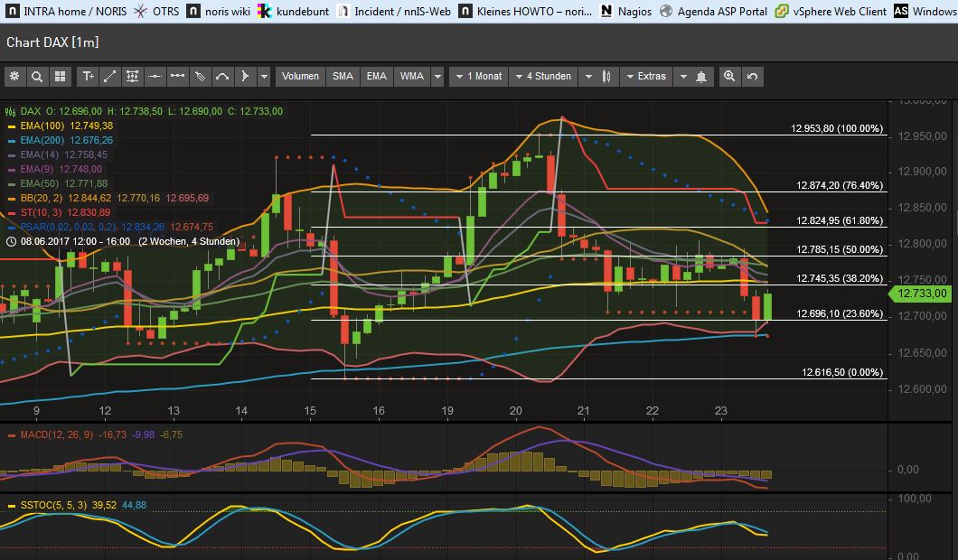Select the horizontal line tool
This screenshot has width=958, height=560.
pos(155,77)
